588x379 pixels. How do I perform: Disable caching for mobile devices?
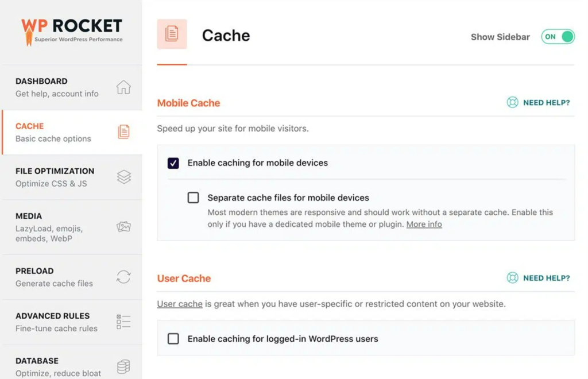[174, 163]
